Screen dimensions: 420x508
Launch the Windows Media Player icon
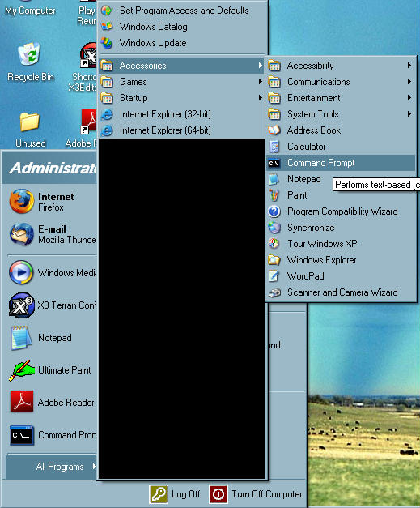(x=21, y=272)
